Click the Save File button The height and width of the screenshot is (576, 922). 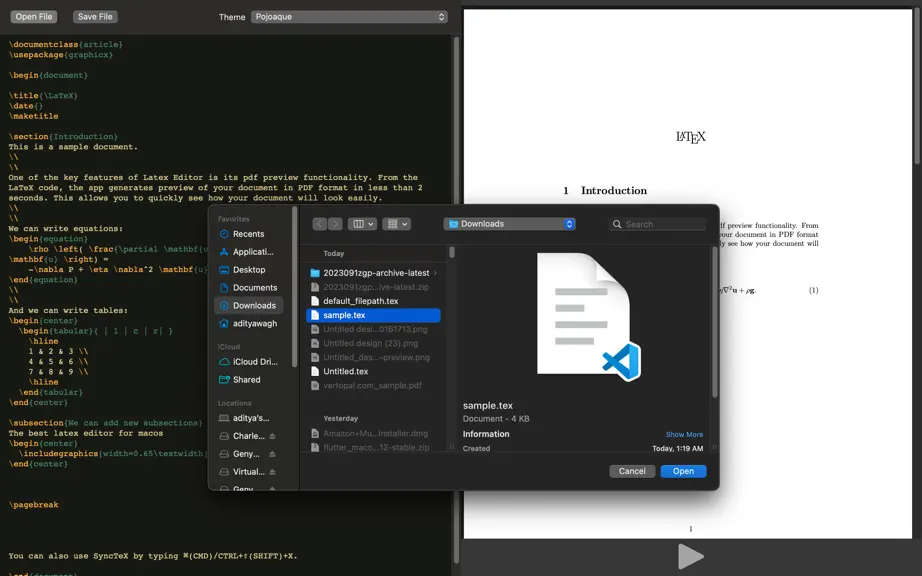pos(95,16)
